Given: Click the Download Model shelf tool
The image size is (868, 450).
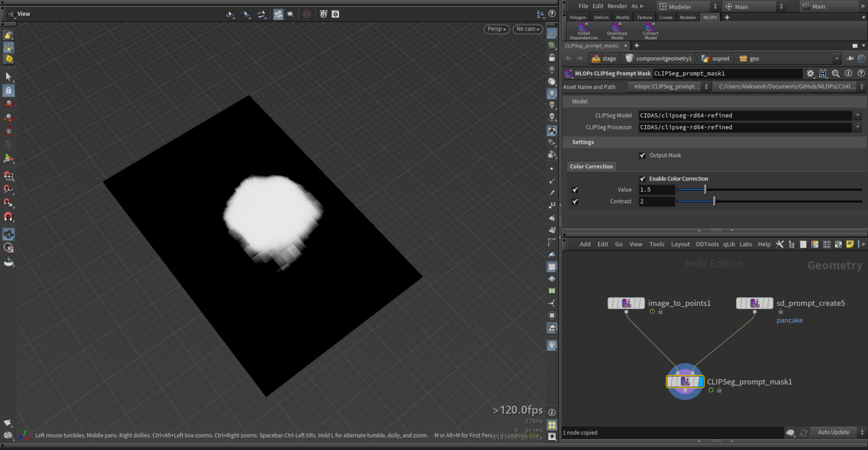Looking at the screenshot, I should coord(617,31).
